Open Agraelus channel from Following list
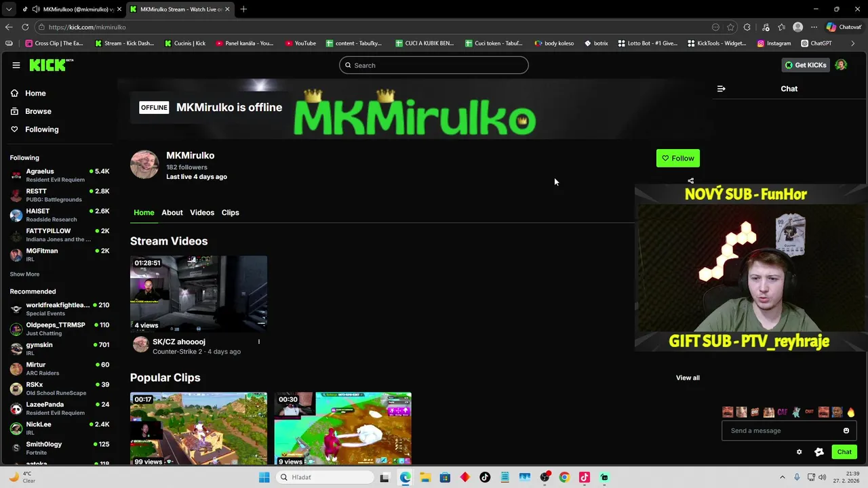 60,176
